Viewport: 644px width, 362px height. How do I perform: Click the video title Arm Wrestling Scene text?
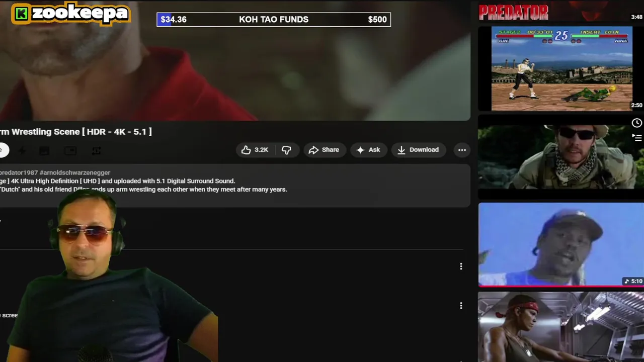[75, 132]
